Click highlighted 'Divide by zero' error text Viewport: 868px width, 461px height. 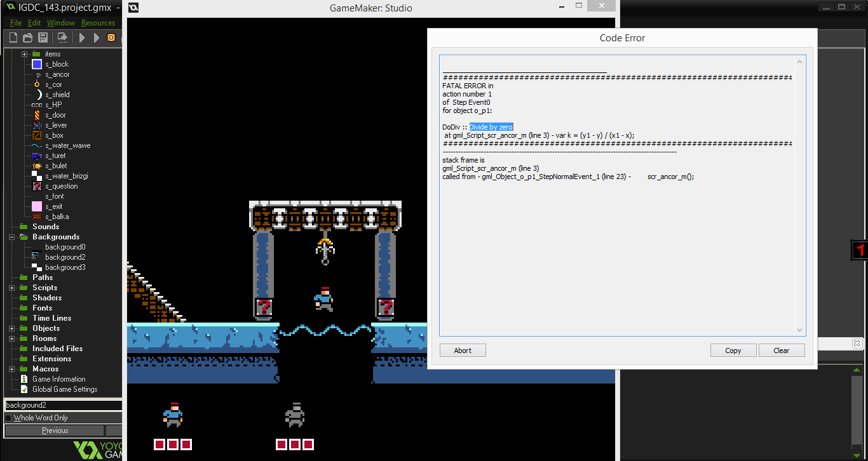[491, 127]
